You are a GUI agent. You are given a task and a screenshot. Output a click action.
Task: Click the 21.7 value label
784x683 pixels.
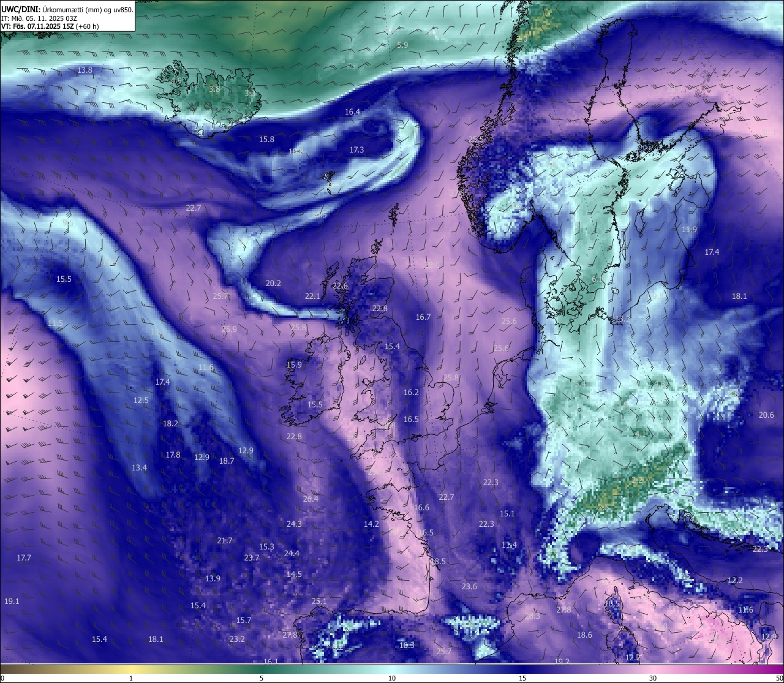click(225, 541)
